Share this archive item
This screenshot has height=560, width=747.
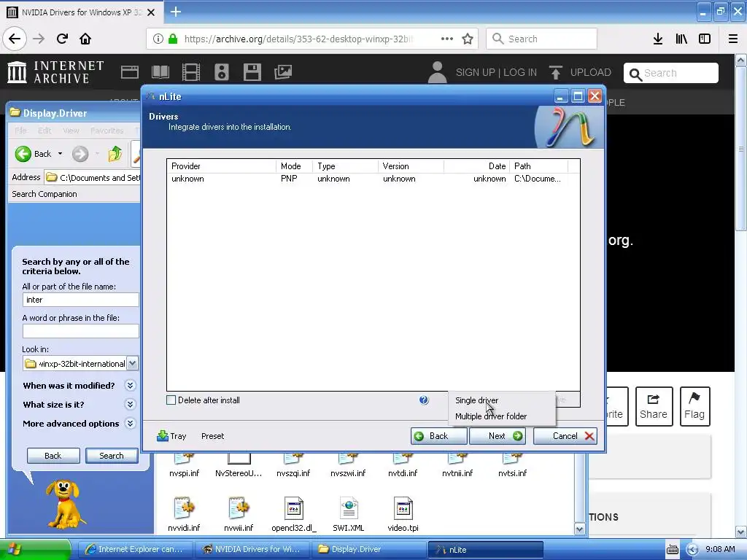click(654, 406)
